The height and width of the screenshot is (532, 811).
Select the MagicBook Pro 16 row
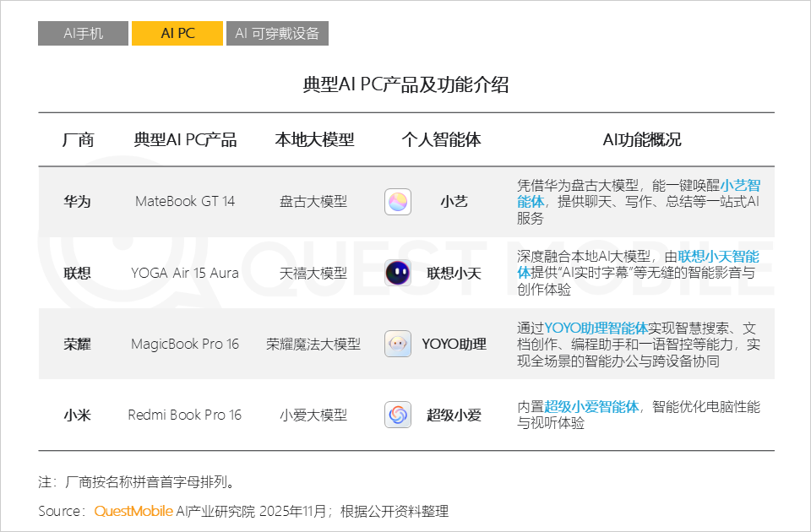[184, 344]
